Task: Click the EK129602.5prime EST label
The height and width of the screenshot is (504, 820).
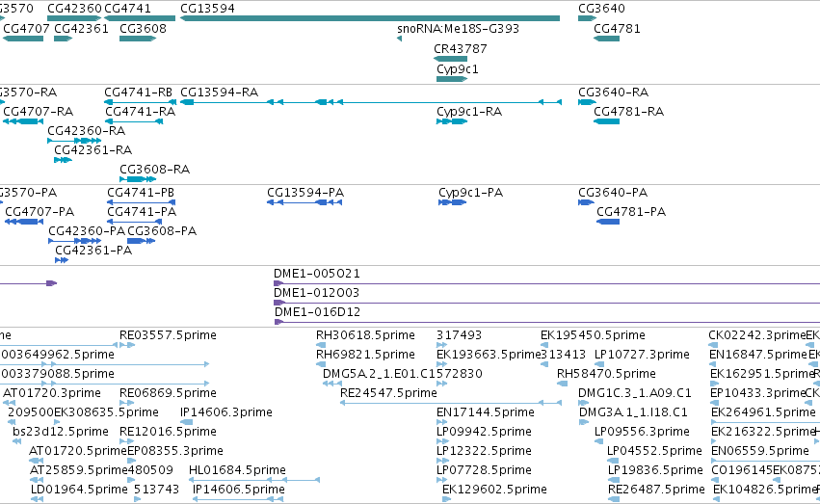Action: 494,490
